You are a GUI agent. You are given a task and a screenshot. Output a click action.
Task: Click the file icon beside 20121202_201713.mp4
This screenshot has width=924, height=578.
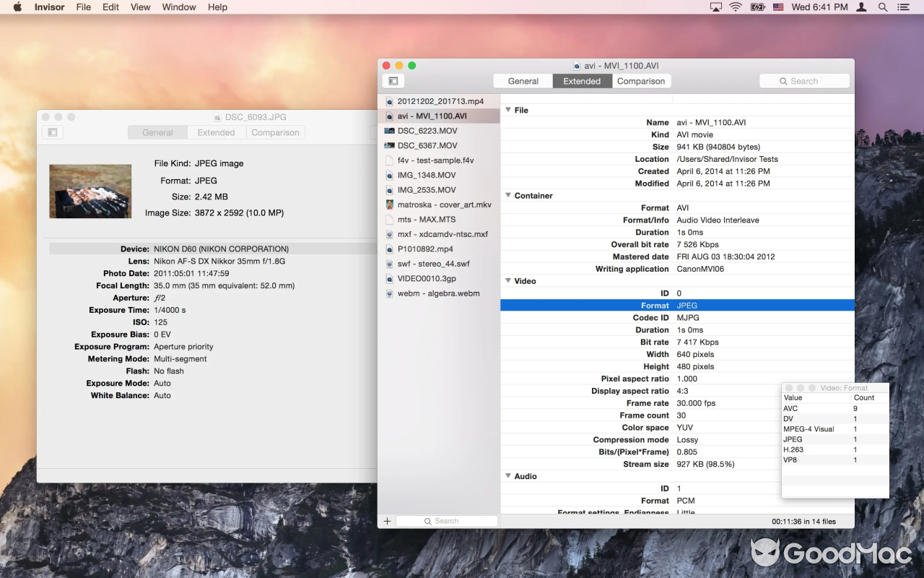391,100
